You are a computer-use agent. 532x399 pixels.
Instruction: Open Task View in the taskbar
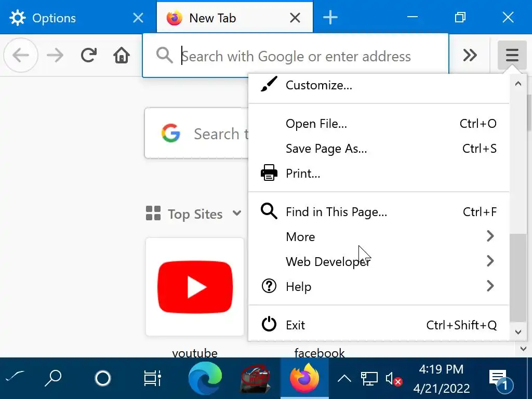tap(152, 378)
